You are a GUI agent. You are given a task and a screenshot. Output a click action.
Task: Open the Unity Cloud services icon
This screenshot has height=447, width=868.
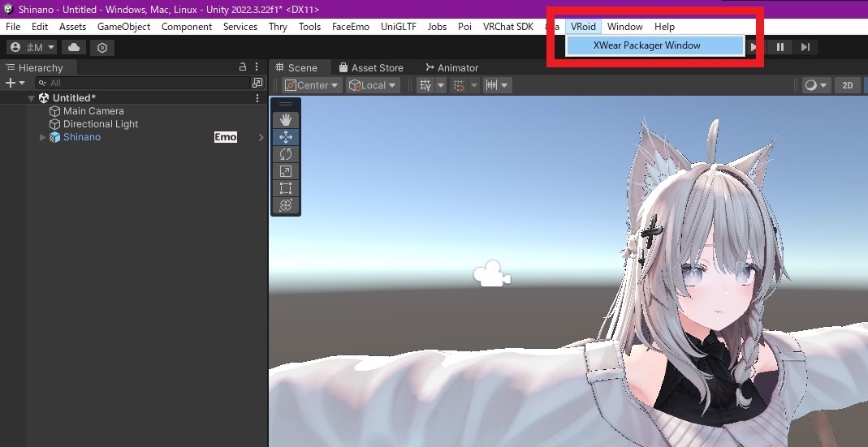point(74,48)
